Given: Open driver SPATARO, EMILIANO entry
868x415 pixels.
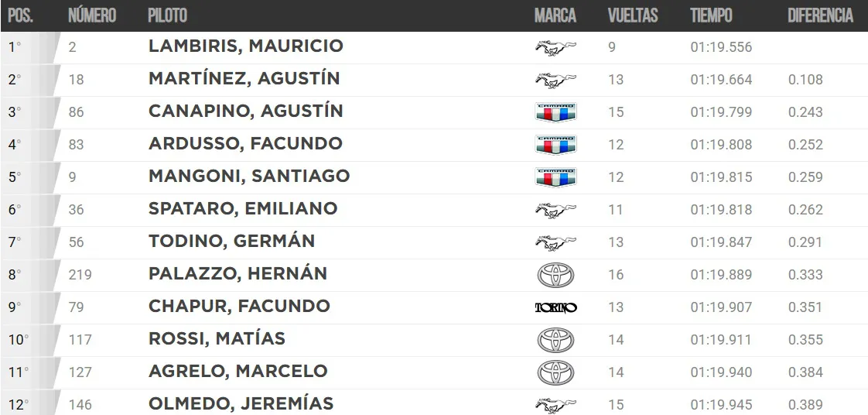Looking at the screenshot, I should 243,209.
